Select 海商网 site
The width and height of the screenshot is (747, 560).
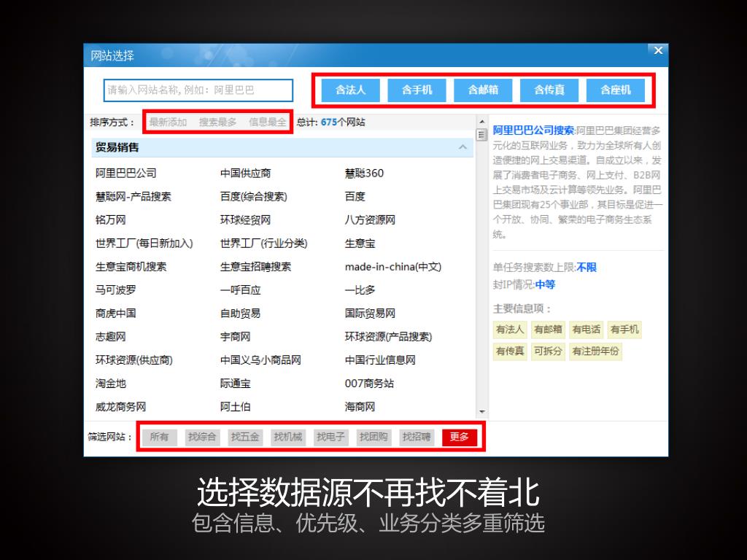(x=360, y=406)
